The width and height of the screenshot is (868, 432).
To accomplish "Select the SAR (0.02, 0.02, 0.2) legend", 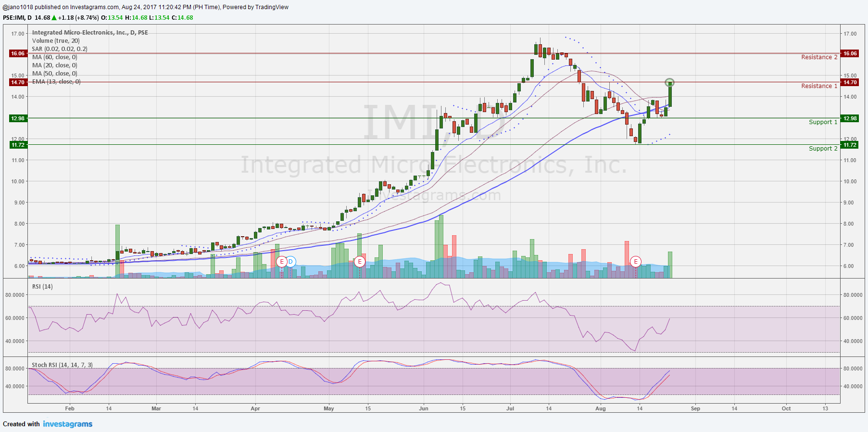I will tap(60, 49).
